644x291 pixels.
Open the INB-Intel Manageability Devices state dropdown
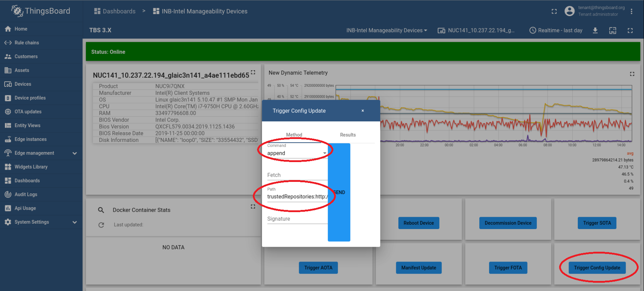[387, 30]
